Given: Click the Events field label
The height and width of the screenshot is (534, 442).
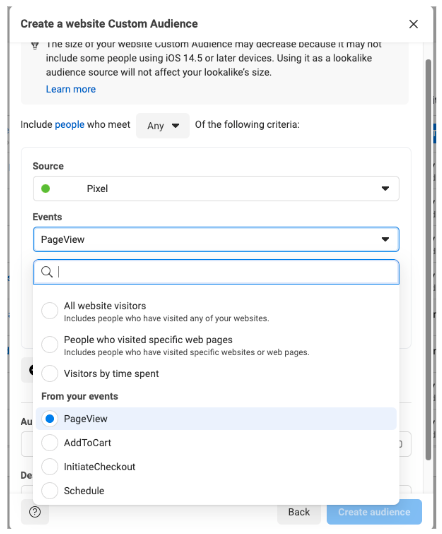Looking at the screenshot, I should [x=47, y=217].
